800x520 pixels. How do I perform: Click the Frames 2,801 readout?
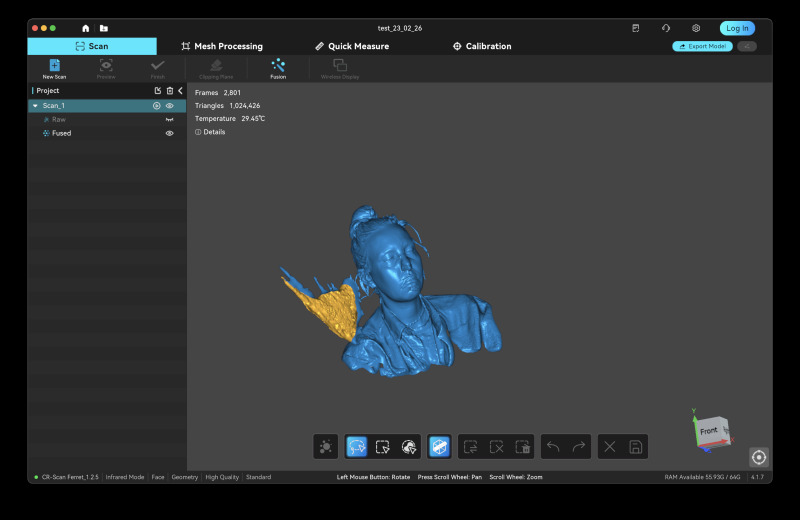[x=217, y=92]
